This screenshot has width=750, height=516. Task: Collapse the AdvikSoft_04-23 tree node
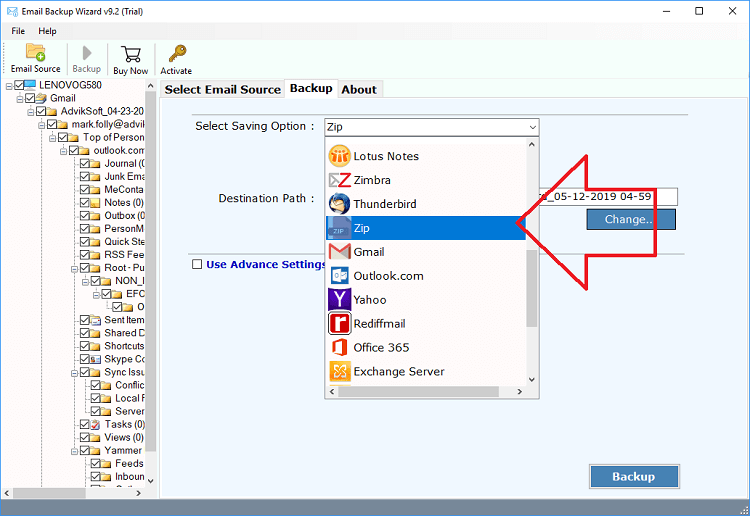(x=31, y=112)
